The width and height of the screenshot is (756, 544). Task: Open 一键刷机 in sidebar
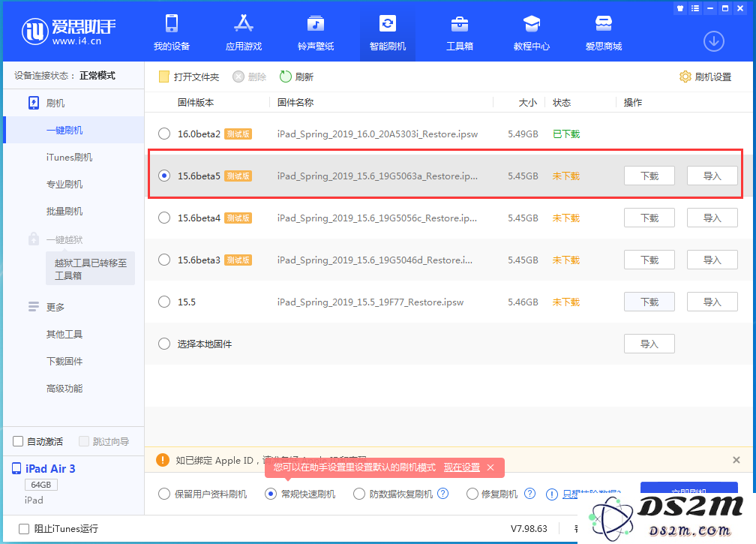73,131
